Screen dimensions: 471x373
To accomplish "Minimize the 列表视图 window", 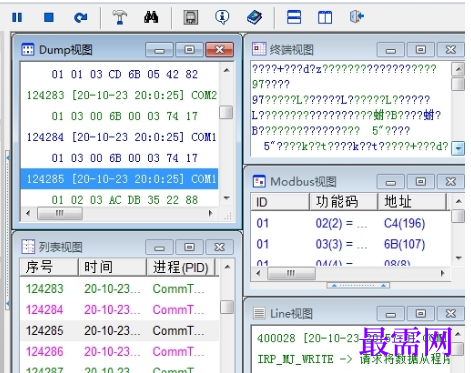I will 159,247.
